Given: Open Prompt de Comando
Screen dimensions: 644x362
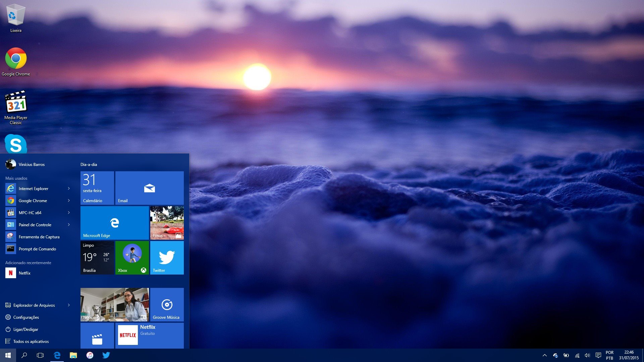Looking at the screenshot, I should [x=37, y=249].
